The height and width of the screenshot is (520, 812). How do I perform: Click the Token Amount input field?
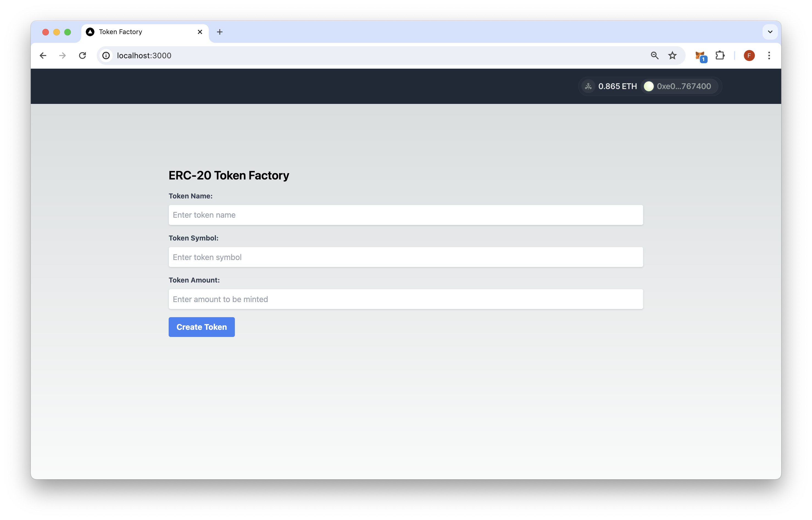click(406, 299)
